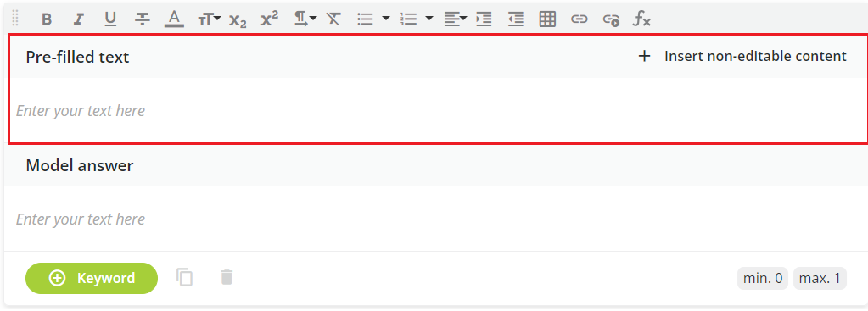Click the max. 1 badge
The width and height of the screenshot is (868, 311).
[820, 279]
